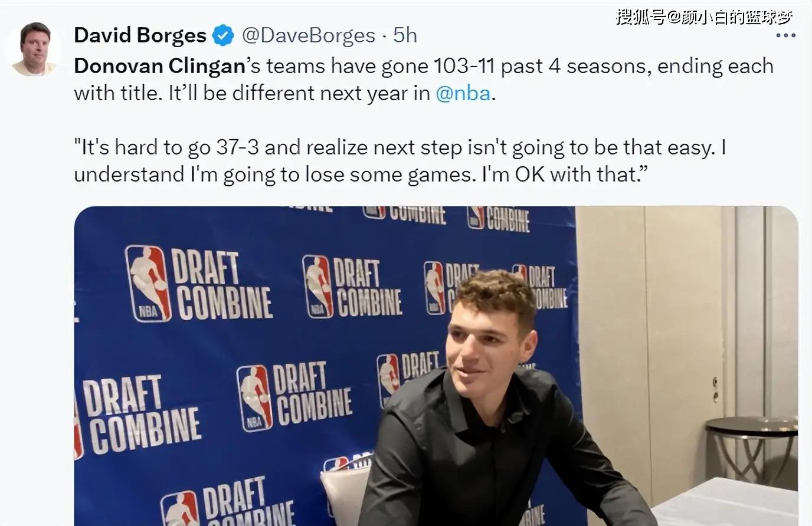
Task: Open the @nba mention link
Action: click(463, 93)
